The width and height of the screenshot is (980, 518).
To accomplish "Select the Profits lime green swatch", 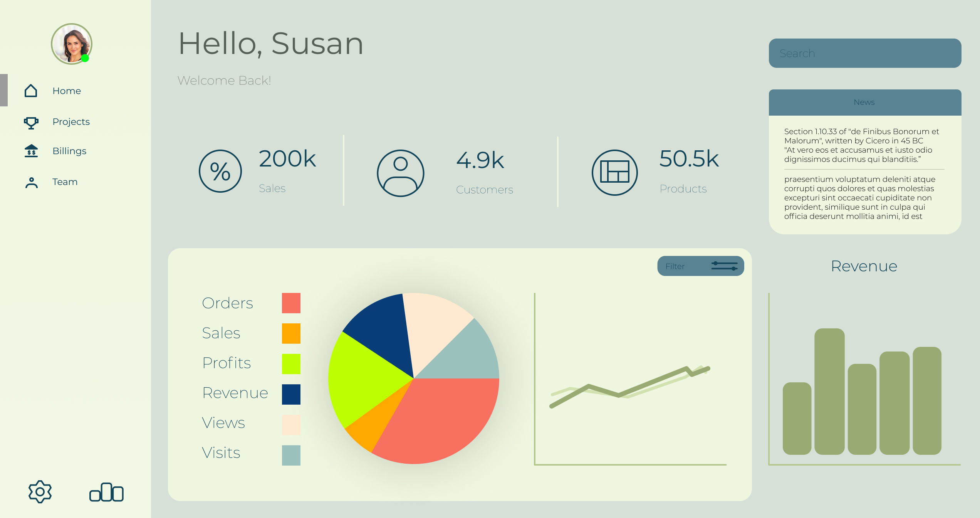I will coord(291,364).
